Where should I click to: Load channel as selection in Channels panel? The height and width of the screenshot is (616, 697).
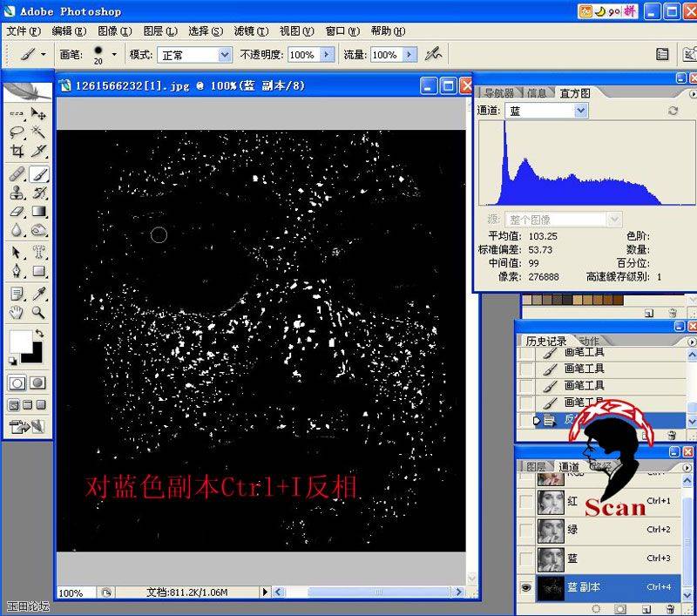(x=596, y=609)
